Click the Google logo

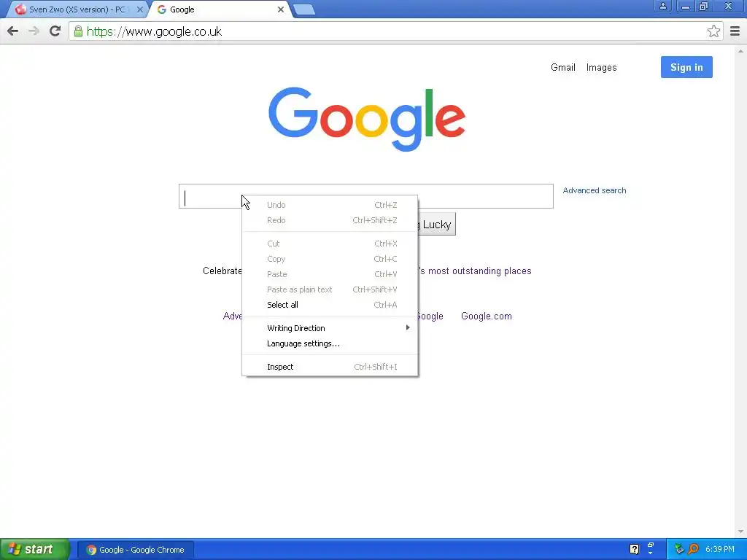click(367, 119)
